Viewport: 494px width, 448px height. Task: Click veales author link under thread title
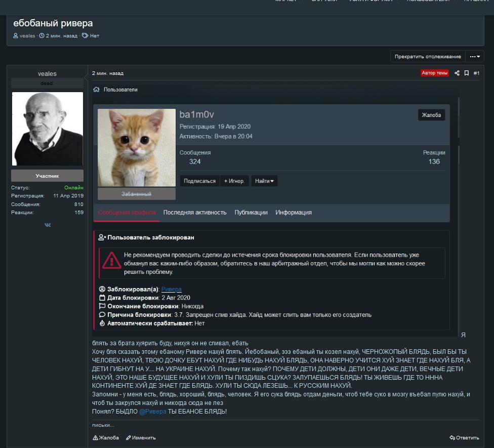(x=27, y=36)
